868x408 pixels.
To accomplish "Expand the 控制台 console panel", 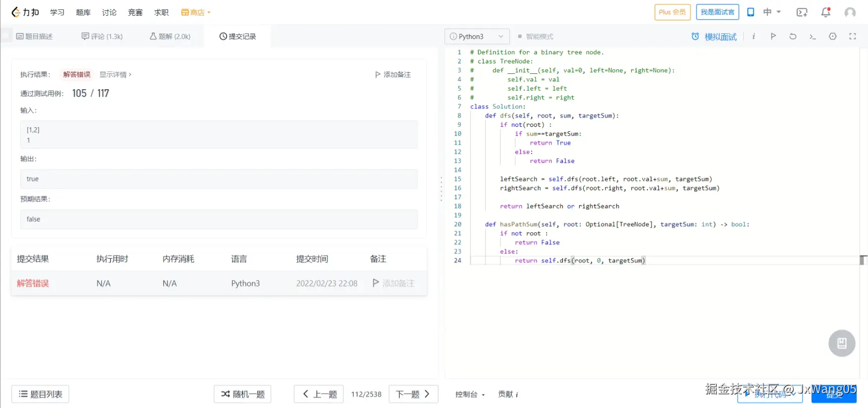I will pos(470,395).
